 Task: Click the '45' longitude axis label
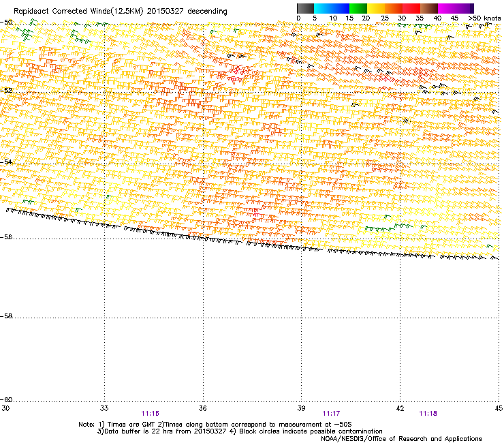pos(499,408)
